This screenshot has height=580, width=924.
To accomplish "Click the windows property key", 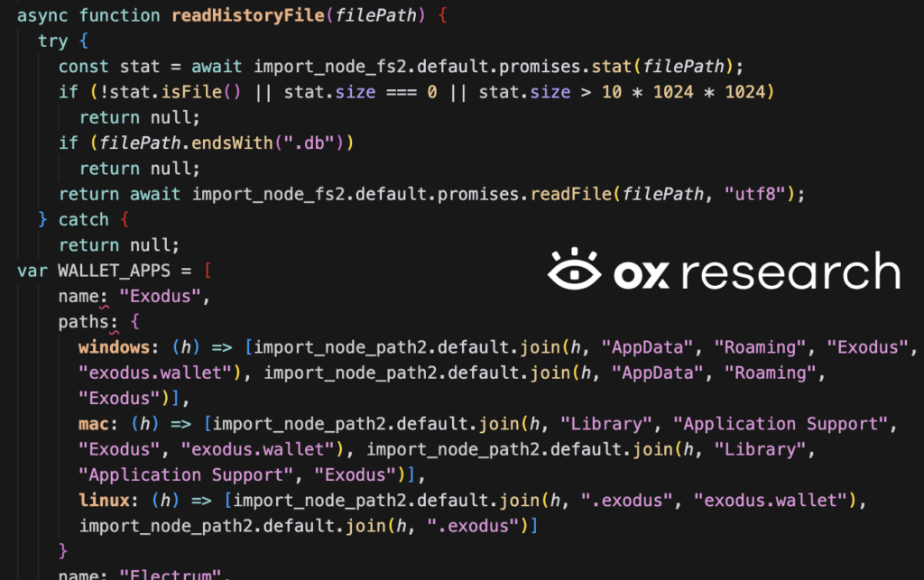I will point(115,347).
